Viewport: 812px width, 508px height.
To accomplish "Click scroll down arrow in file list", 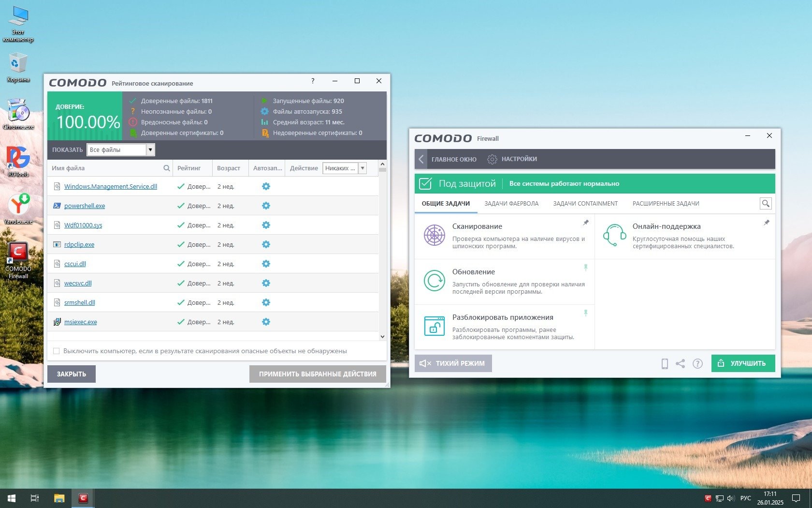I will [x=382, y=337].
